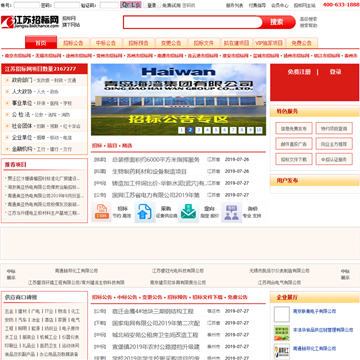Focus the 账号 username input field
This screenshot has height=360, width=360.
tap(27, 5)
